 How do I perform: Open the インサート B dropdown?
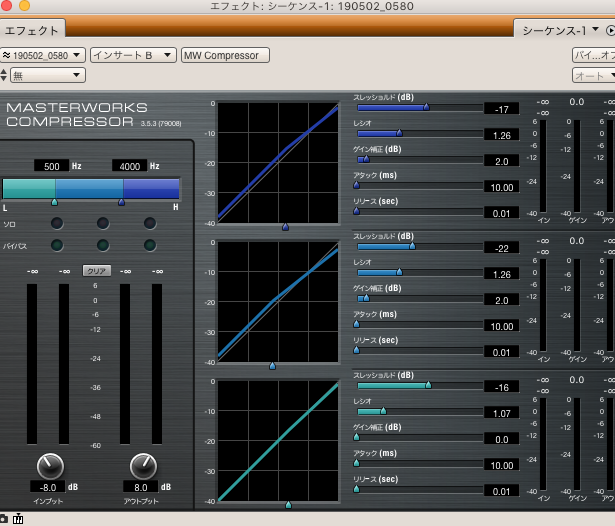click(133, 55)
